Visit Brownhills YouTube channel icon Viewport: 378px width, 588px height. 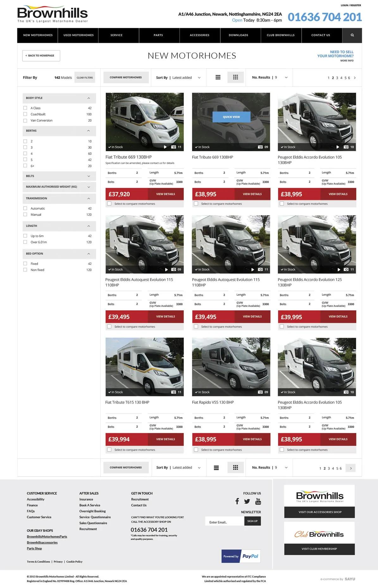coord(258,501)
